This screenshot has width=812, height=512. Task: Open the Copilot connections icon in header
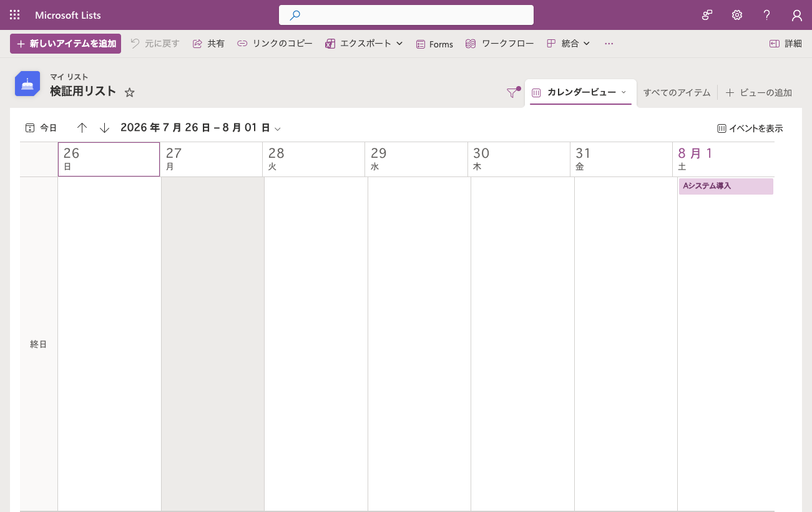click(x=707, y=15)
